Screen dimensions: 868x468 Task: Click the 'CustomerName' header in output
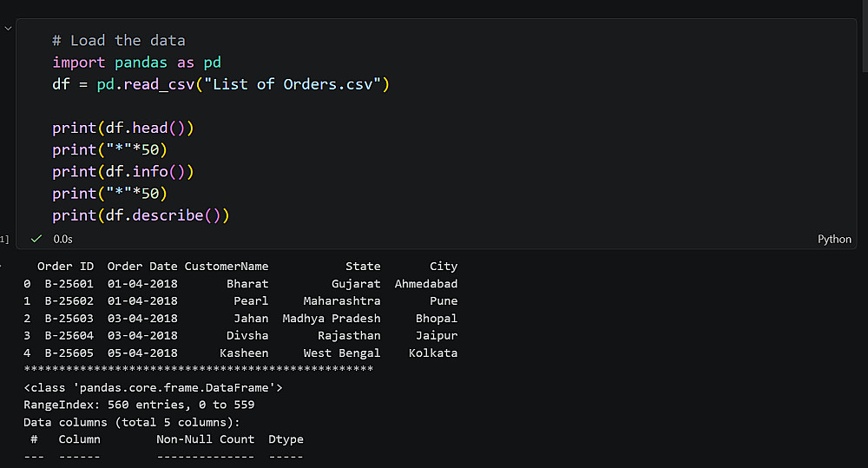227,267
